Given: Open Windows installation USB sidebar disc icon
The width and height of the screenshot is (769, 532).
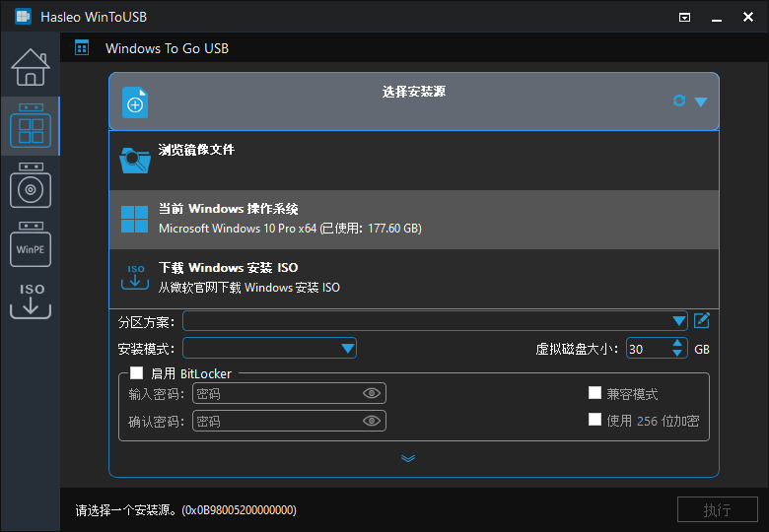Looking at the screenshot, I should (31, 185).
